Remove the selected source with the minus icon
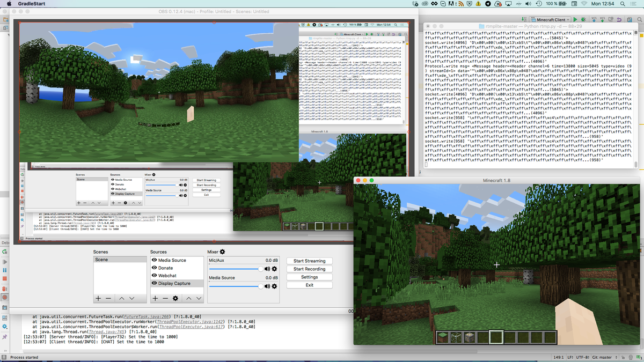 coord(165,298)
